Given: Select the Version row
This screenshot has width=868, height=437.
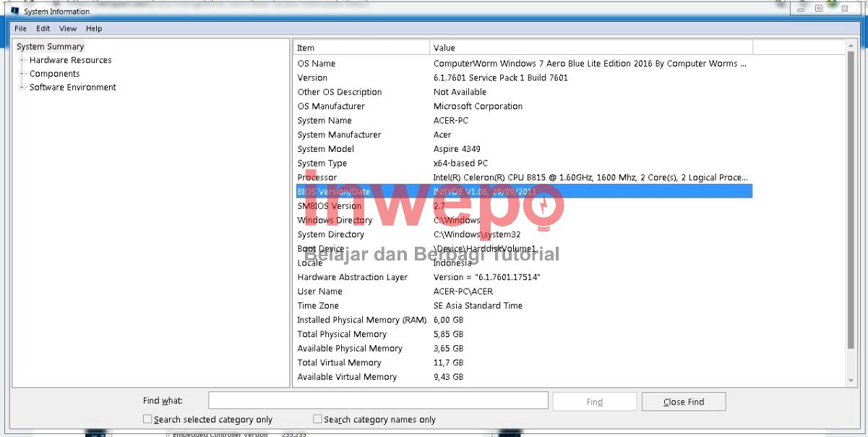Looking at the screenshot, I should point(523,78).
